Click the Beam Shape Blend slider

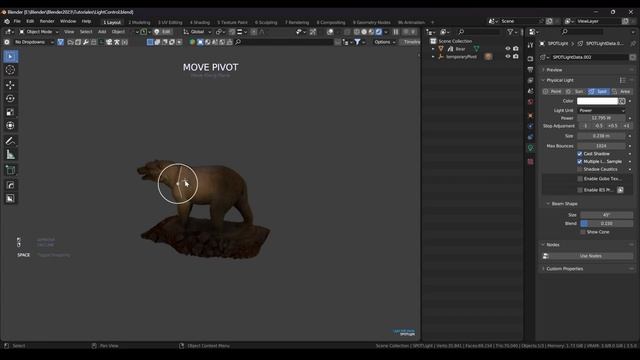point(607,224)
